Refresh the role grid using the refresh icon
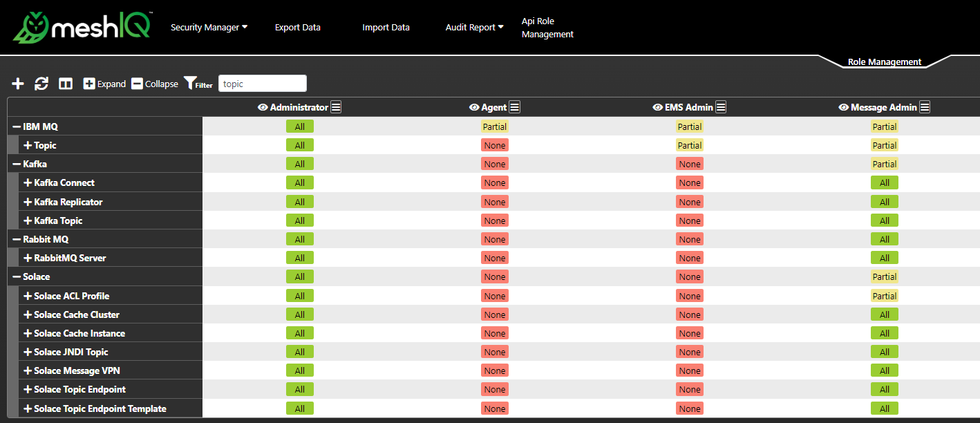Image resolution: width=980 pixels, height=423 pixels. pos(41,83)
